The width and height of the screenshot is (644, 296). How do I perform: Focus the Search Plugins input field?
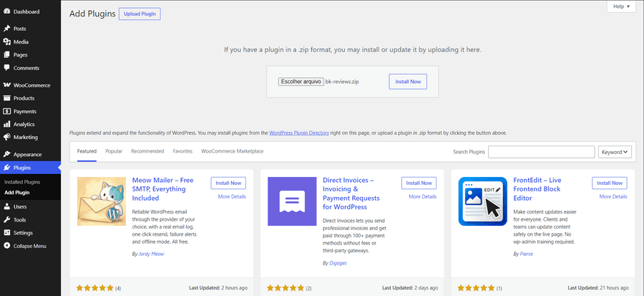(542, 152)
